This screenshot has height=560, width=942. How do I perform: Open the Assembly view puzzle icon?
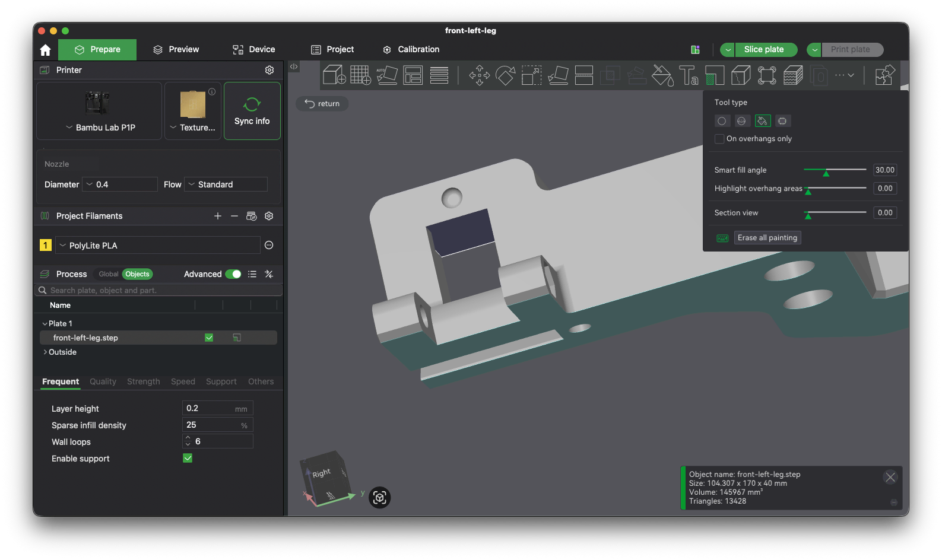884,75
